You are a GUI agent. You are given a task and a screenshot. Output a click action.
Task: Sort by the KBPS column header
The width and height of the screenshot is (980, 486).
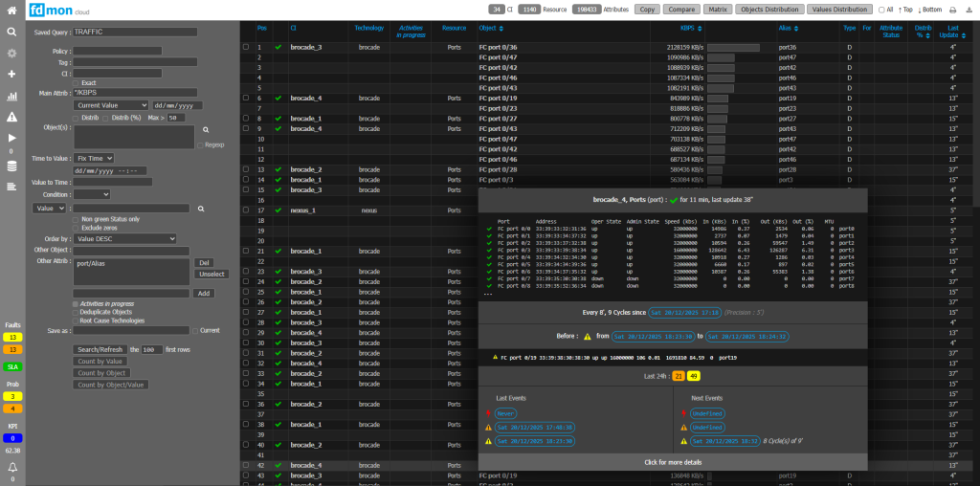click(x=685, y=29)
